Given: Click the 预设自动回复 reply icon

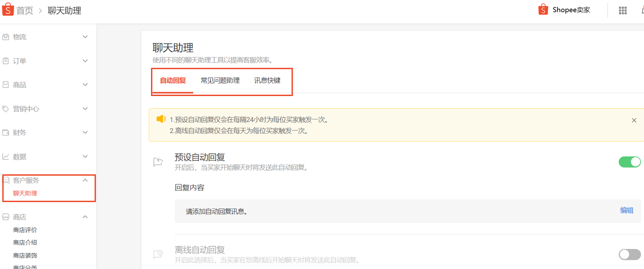Looking at the screenshot, I should pyautogui.click(x=158, y=162).
